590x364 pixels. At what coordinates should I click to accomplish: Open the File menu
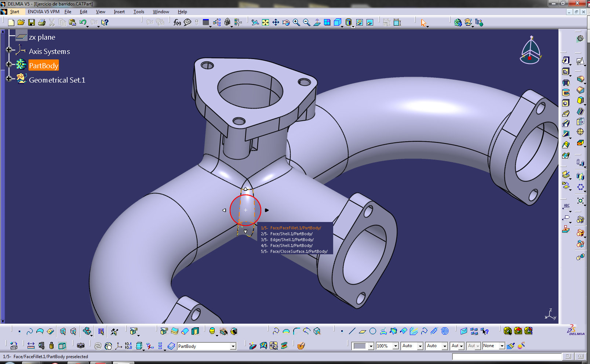pyautogui.click(x=68, y=12)
